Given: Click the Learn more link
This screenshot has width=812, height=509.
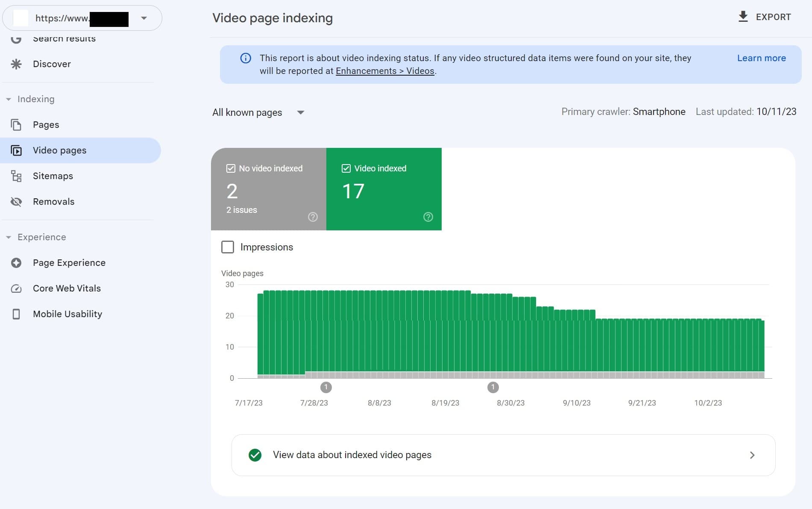Looking at the screenshot, I should 761,58.
